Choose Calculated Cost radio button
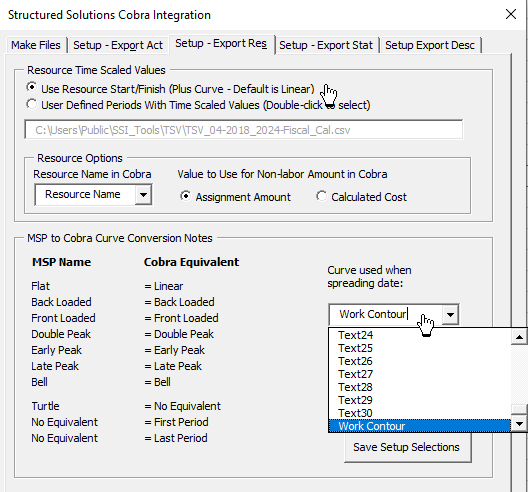528x492 pixels. pos(321,196)
